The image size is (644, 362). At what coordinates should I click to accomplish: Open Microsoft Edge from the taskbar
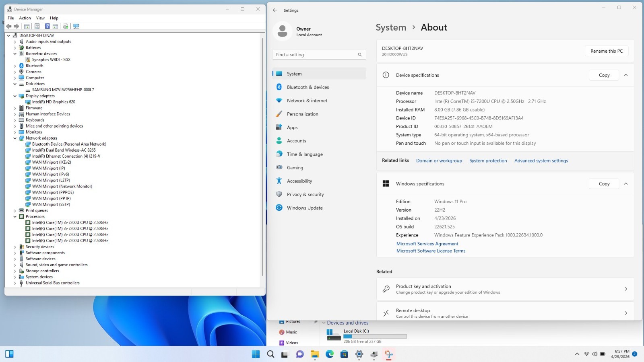coord(330,354)
